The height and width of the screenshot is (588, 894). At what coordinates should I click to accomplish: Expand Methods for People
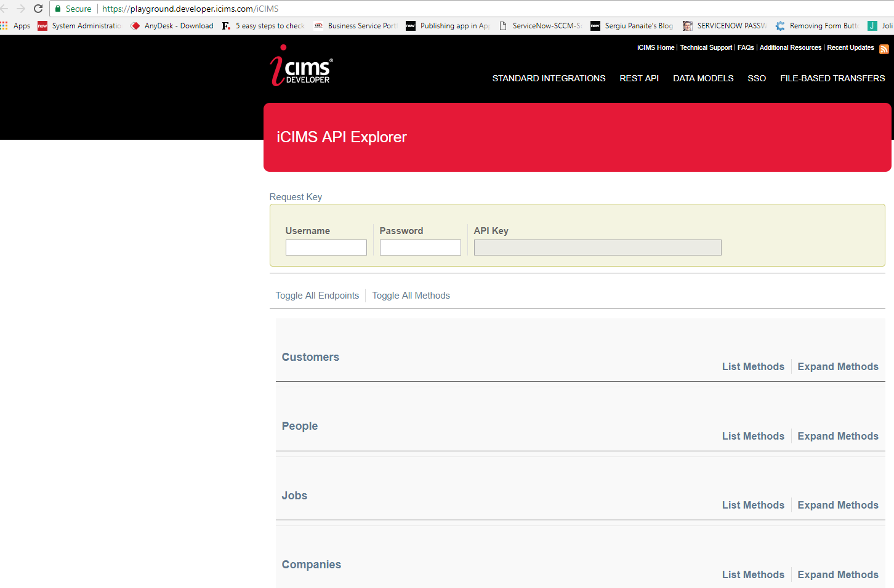[x=838, y=437]
